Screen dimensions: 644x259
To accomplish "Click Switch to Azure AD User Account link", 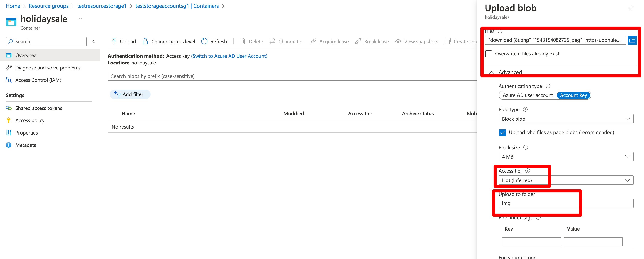I will pos(229,56).
